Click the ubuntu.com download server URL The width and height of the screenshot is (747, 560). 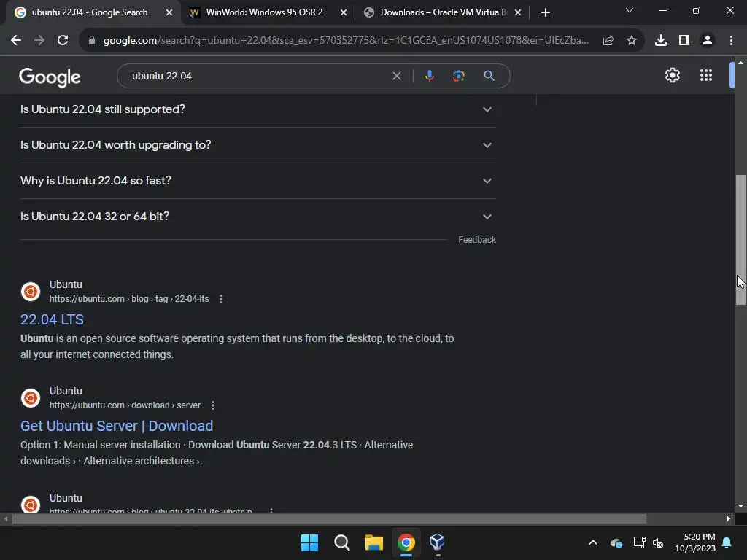125,405
